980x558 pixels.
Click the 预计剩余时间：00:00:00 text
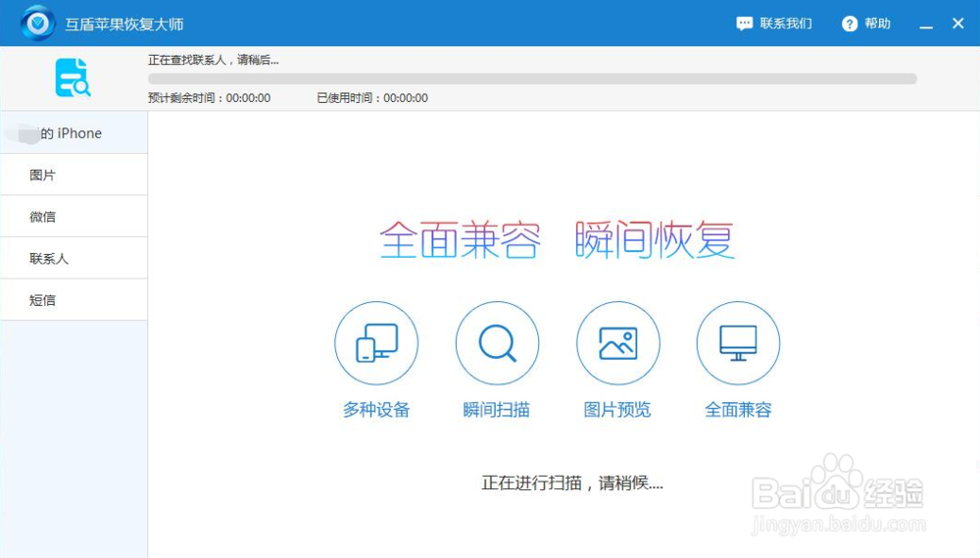pyautogui.click(x=210, y=98)
